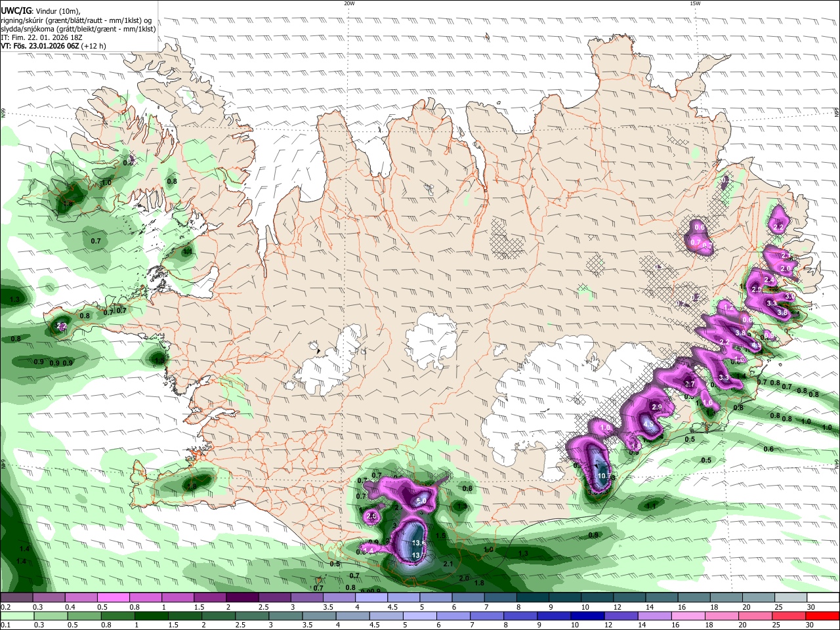Click the snow scale swatch between 0.2 and 0.3

coord(16,598)
